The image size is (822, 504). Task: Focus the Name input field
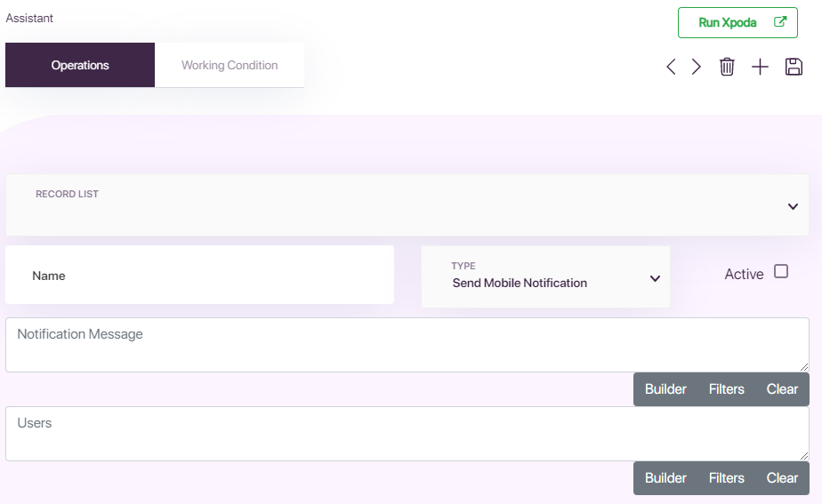coord(200,275)
